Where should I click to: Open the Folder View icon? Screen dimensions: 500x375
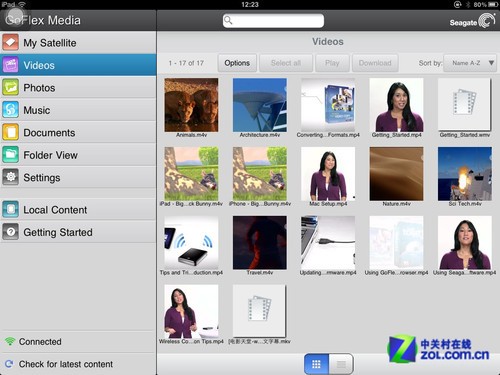[x=10, y=155]
